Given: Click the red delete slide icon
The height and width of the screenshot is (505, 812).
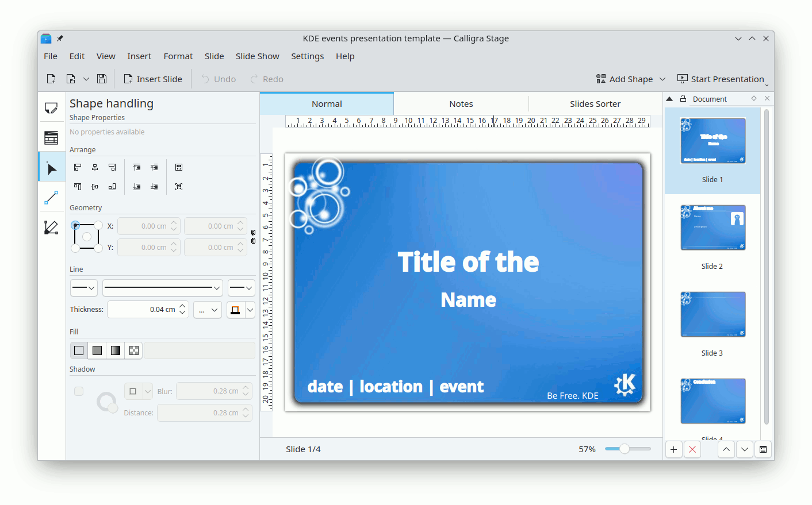Looking at the screenshot, I should click(692, 449).
